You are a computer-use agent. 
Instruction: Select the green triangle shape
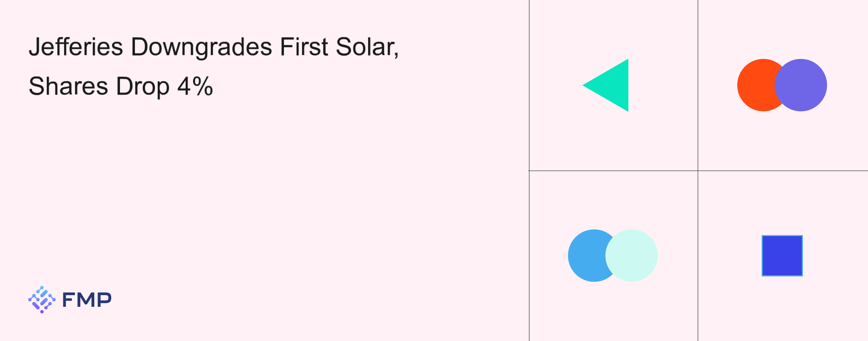pyautogui.click(x=612, y=85)
